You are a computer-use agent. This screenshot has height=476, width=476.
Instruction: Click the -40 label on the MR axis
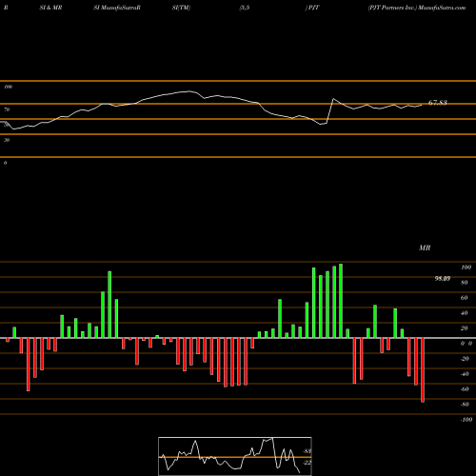465,374
